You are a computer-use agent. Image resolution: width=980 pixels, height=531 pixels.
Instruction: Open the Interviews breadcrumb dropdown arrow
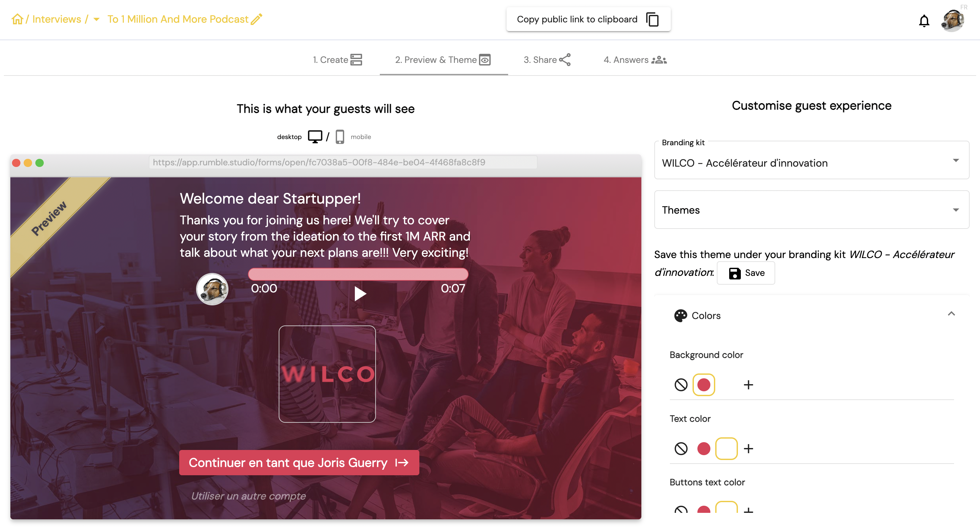[x=97, y=19]
